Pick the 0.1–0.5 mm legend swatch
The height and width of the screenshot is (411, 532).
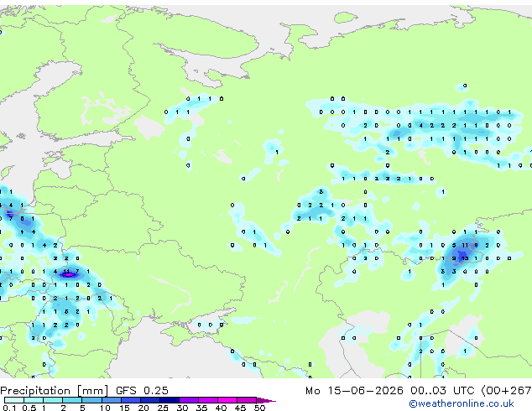(14, 400)
